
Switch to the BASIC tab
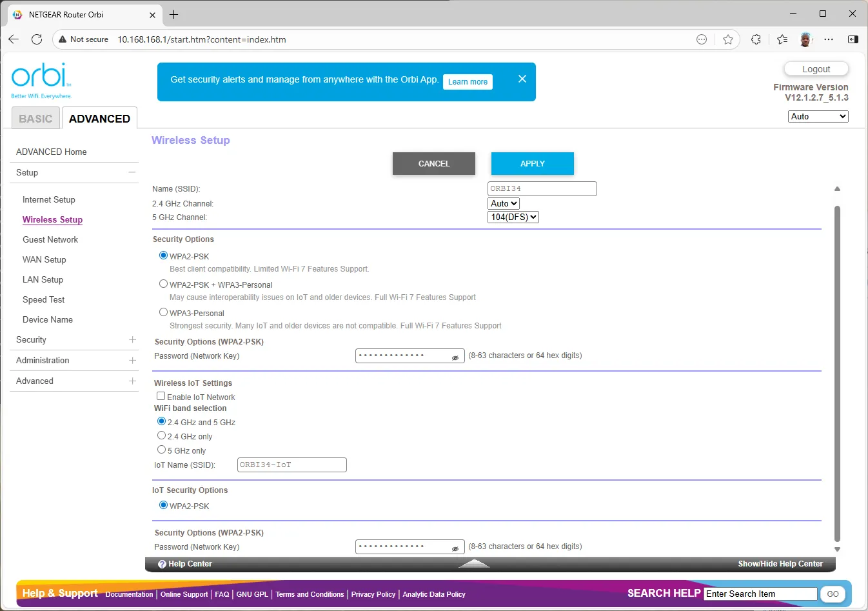[x=35, y=119]
